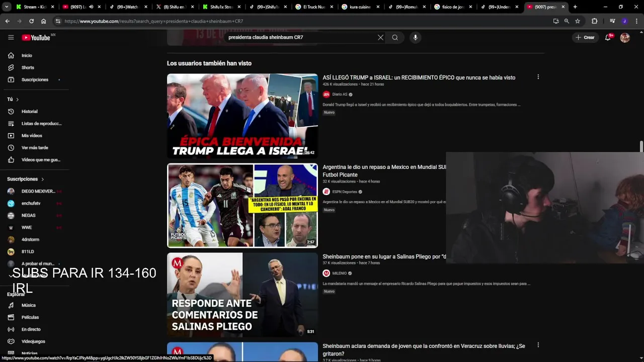Viewport: 644px width, 362px height.
Task: Open MILENIO channel
Action: [339, 273]
